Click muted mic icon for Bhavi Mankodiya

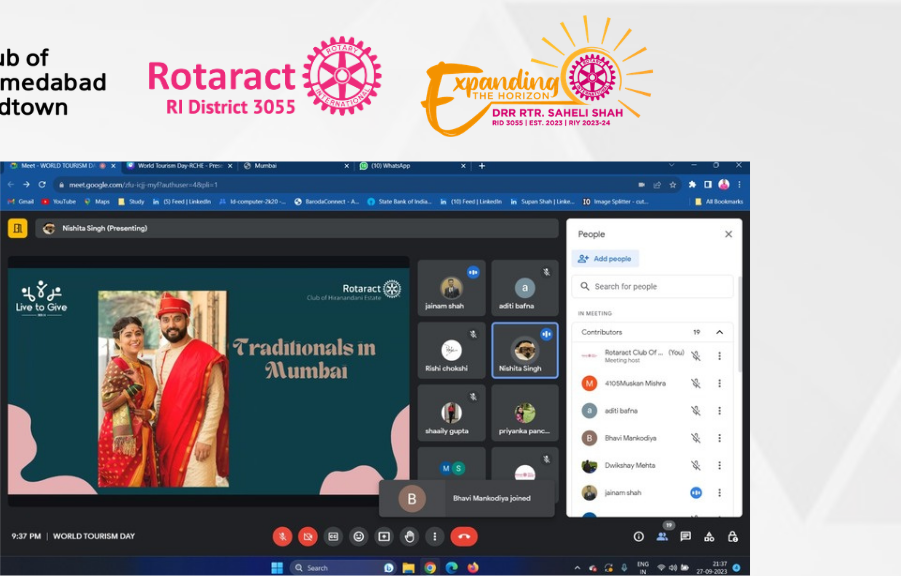click(x=696, y=438)
